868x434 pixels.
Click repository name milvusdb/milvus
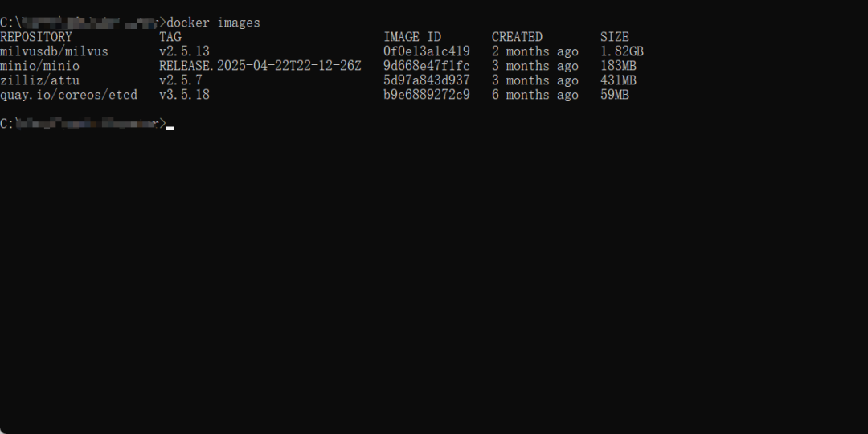(55, 51)
